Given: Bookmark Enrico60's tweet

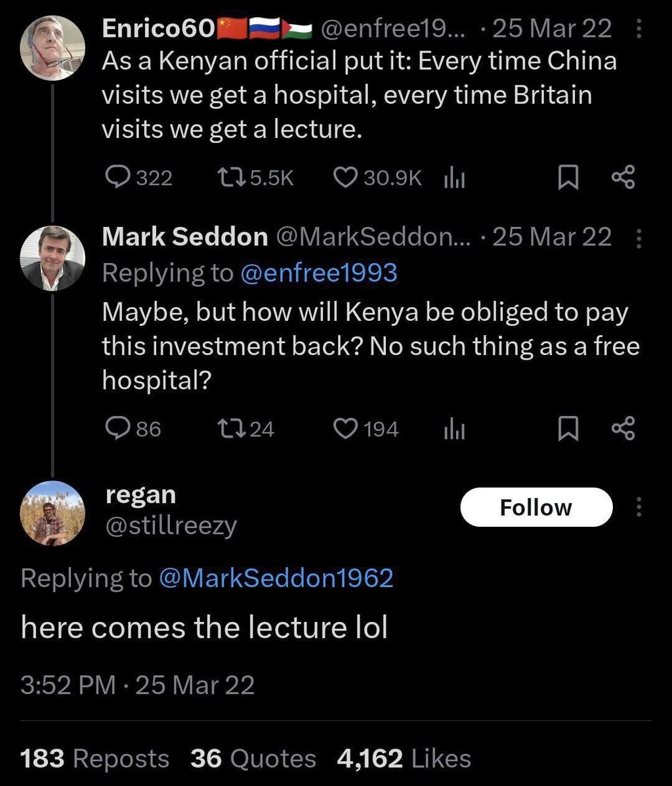Looking at the screenshot, I should click(x=566, y=178).
